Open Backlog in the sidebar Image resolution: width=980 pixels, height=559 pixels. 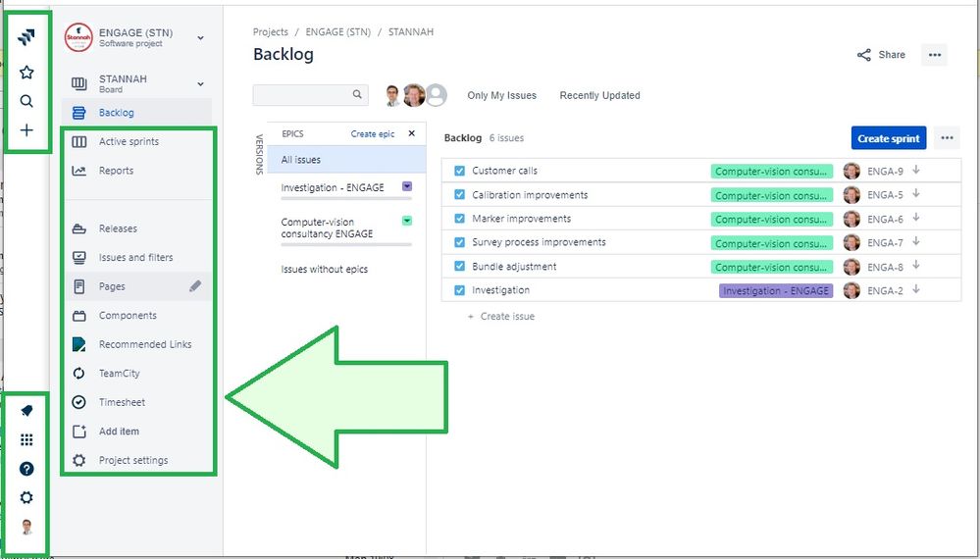click(x=137, y=113)
